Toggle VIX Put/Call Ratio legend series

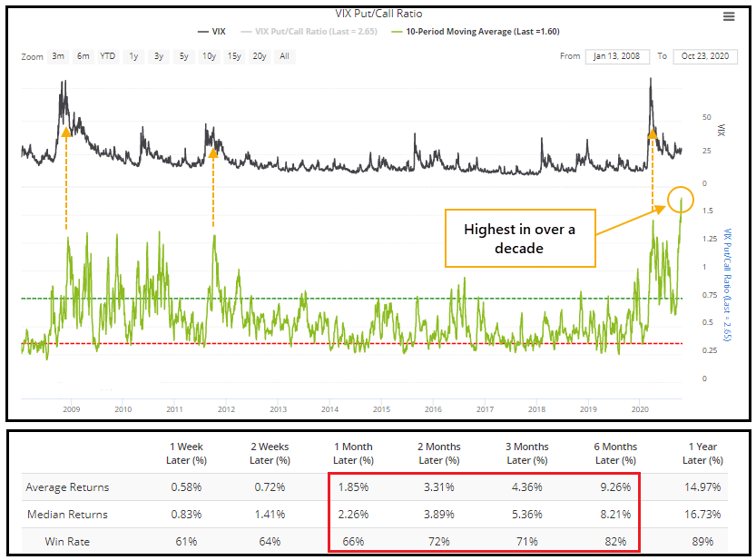tap(309, 32)
